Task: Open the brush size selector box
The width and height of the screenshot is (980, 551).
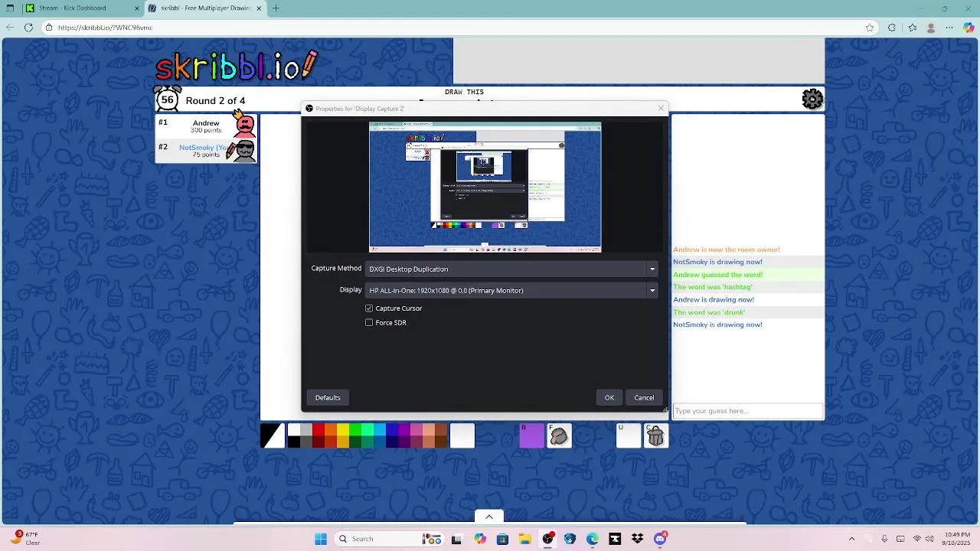Action: (x=462, y=436)
